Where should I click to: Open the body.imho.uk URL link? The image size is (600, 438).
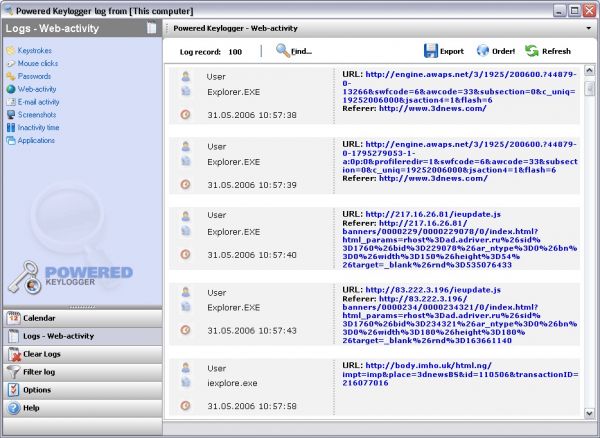[460, 374]
